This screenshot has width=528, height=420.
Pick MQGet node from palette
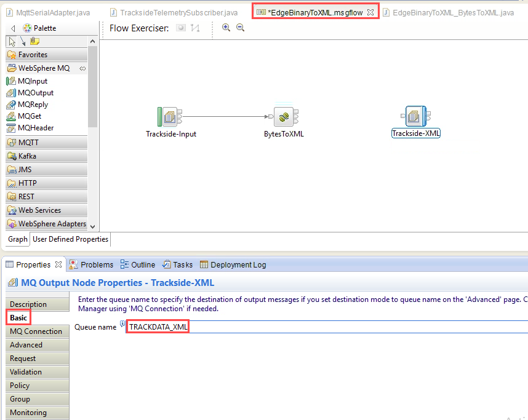click(x=24, y=116)
